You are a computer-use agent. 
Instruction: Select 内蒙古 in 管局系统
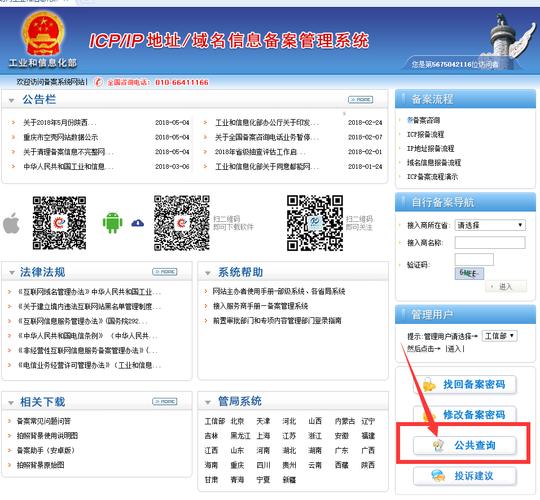(x=344, y=421)
